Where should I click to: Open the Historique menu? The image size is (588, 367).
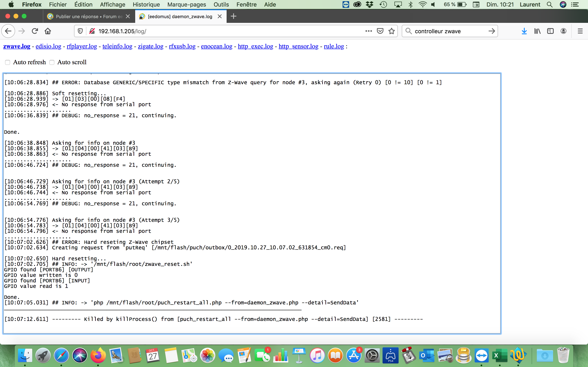146,4
